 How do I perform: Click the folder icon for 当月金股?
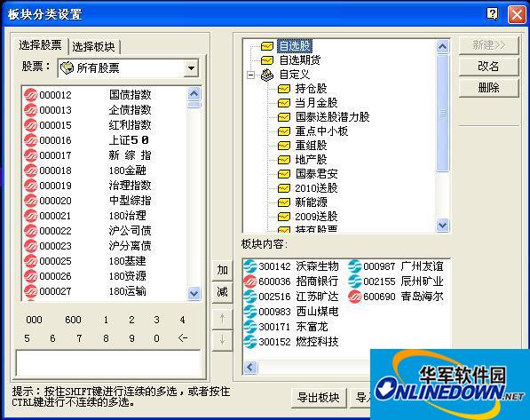pyautogui.click(x=284, y=103)
